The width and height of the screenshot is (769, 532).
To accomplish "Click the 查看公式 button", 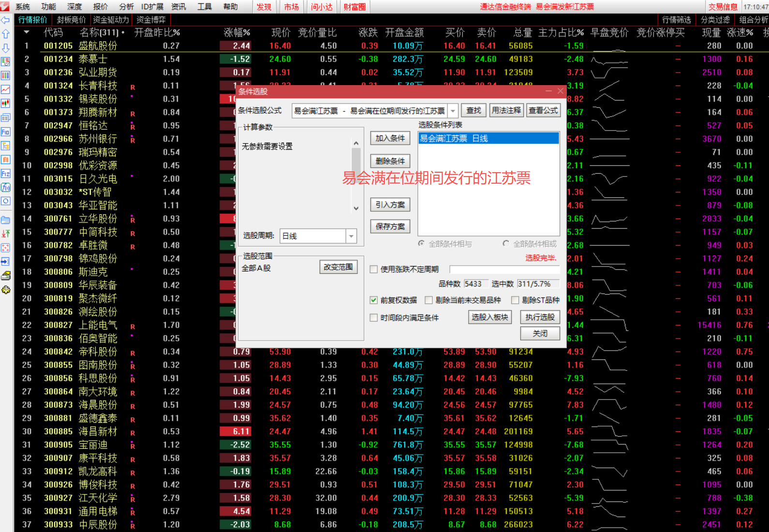I will pos(543,110).
